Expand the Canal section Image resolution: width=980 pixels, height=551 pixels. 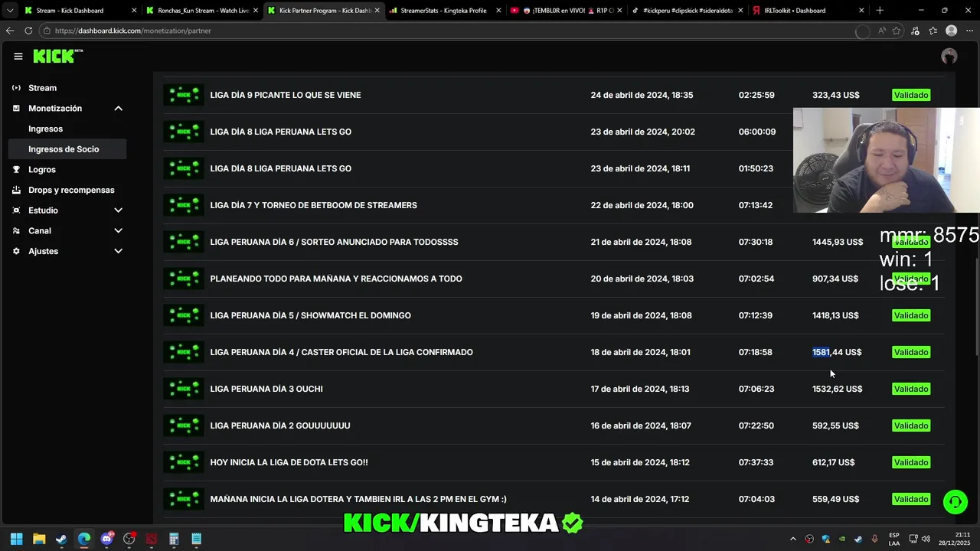coord(119,230)
